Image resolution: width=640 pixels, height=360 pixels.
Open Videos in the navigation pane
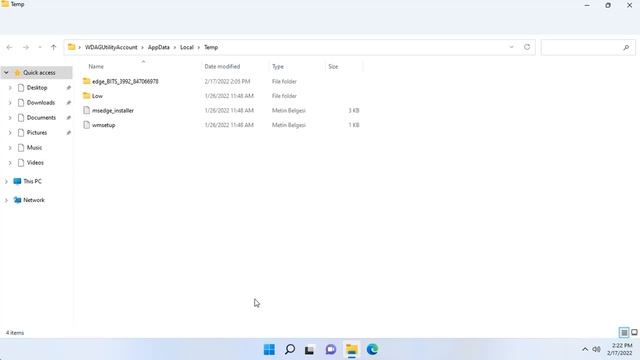pyautogui.click(x=35, y=162)
